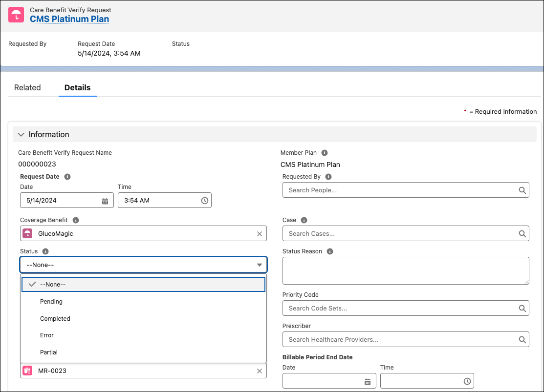Choose Completed status option
The height and width of the screenshot is (392, 544).
pyautogui.click(x=55, y=319)
